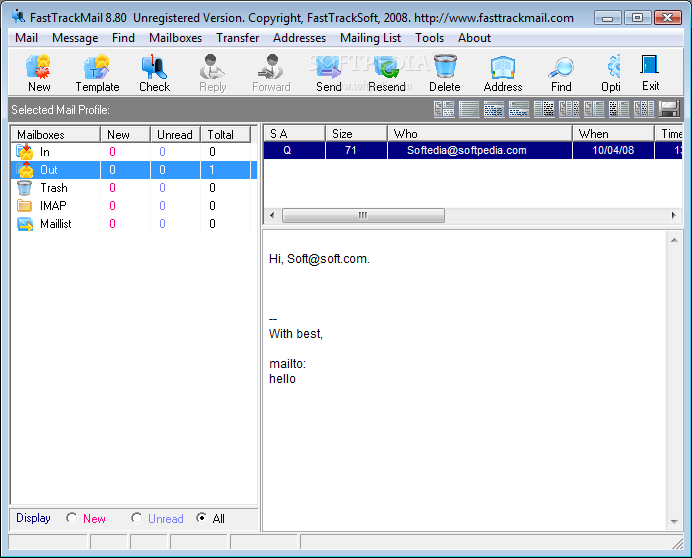Sort by the Mailboxes column header

point(56,135)
